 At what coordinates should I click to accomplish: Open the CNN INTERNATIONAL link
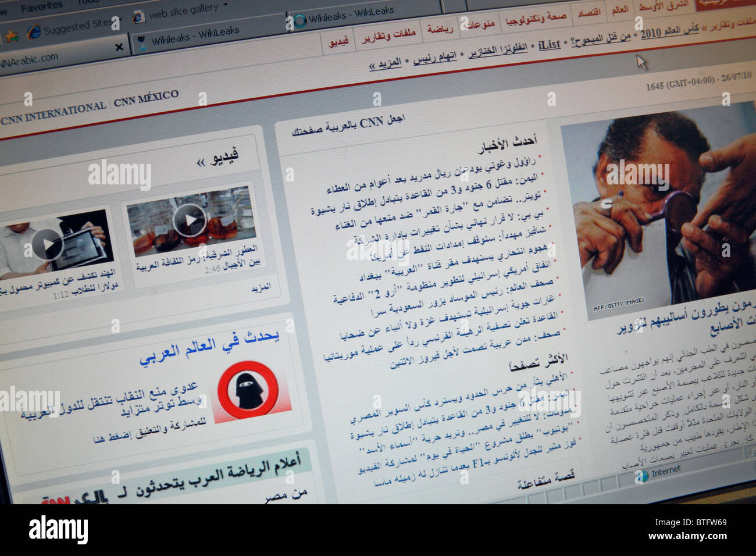point(54,113)
